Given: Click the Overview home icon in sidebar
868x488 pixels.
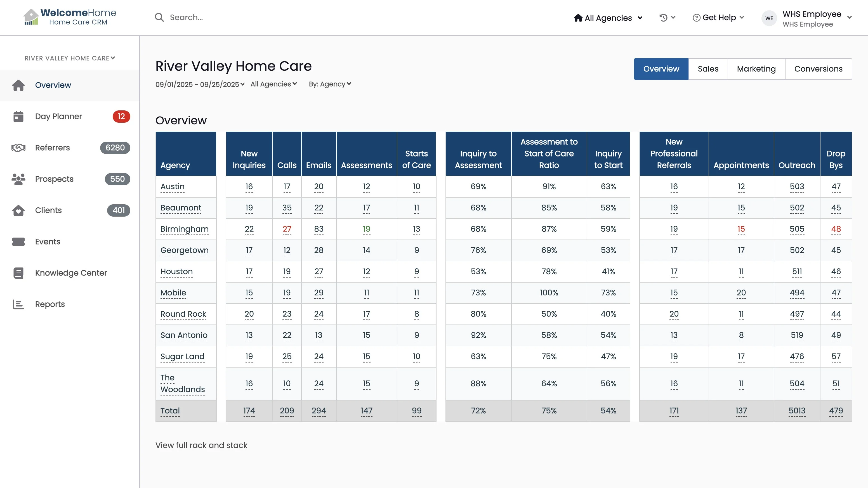Looking at the screenshot, I should point(18,85).
